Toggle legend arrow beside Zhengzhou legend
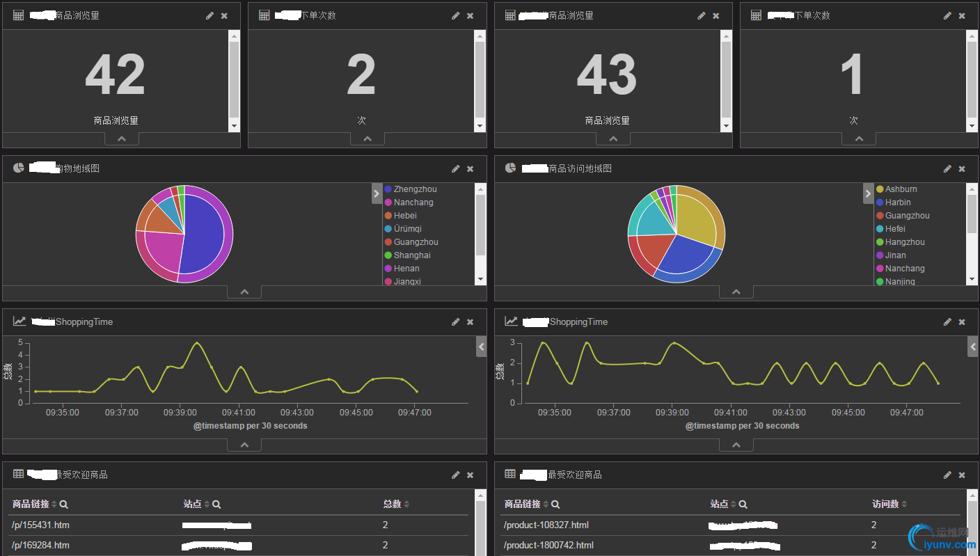This screenshot has height=556, width=980. tap(377, 193)
